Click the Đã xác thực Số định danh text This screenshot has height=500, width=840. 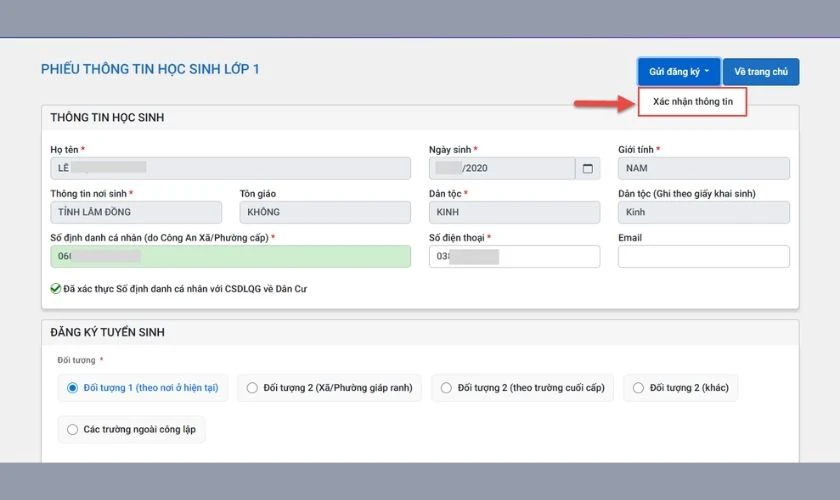point(185,289)
